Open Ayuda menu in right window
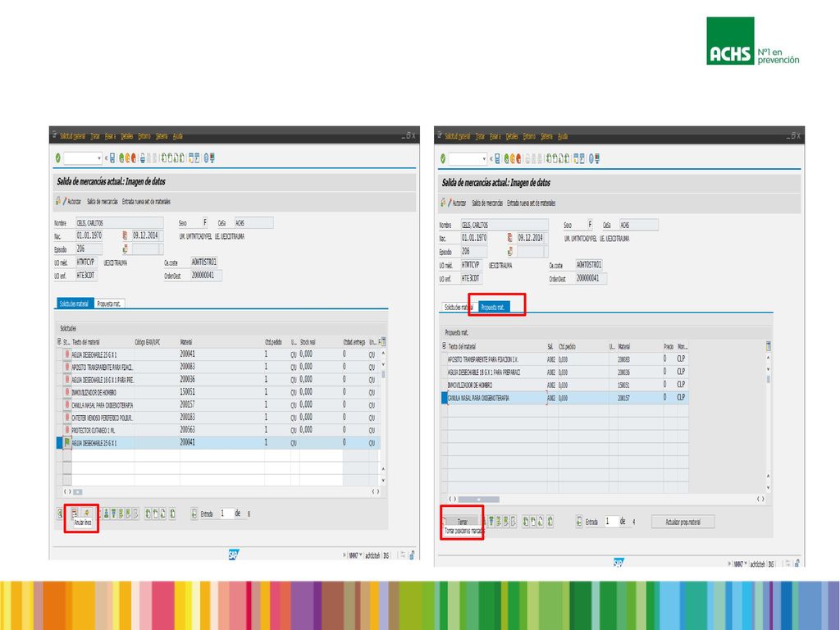Screen dimensions: 840x630 coord(563,136)
